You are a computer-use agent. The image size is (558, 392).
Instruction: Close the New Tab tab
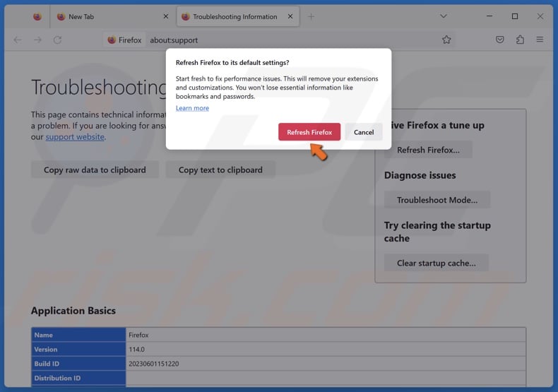coord(166,17)
